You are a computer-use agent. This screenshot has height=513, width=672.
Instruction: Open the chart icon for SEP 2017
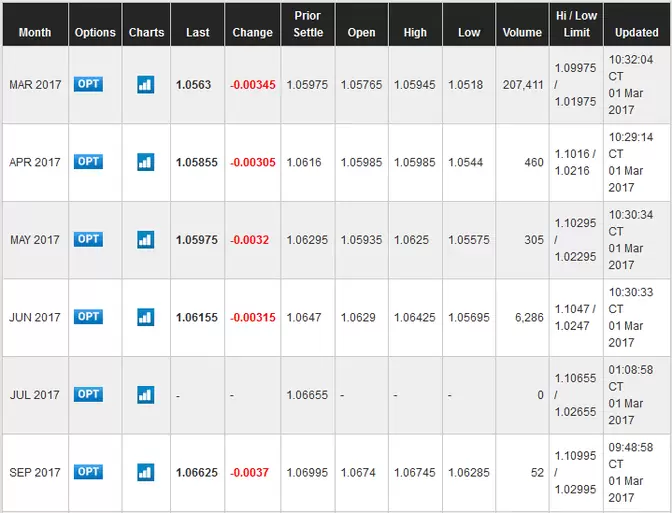point(146,473)
